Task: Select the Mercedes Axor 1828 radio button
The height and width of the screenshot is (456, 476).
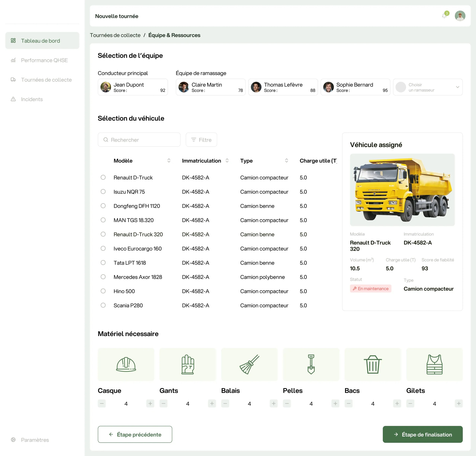Action: pyautogui.click(x=103, y=277)
